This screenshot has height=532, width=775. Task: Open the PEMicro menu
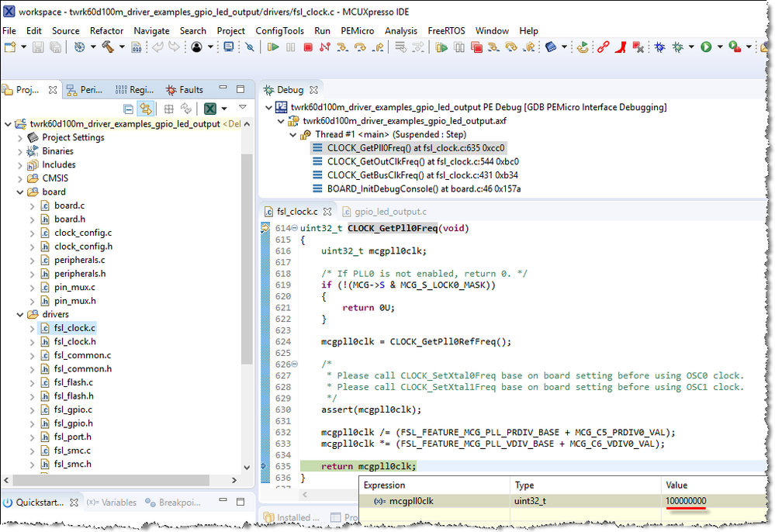click(x=358, y=30)
